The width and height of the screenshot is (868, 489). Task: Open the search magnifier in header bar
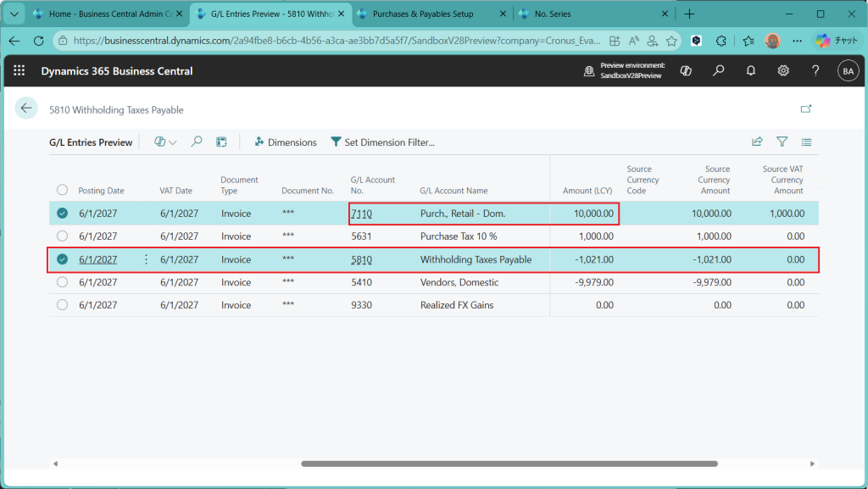tap(719, 71)
